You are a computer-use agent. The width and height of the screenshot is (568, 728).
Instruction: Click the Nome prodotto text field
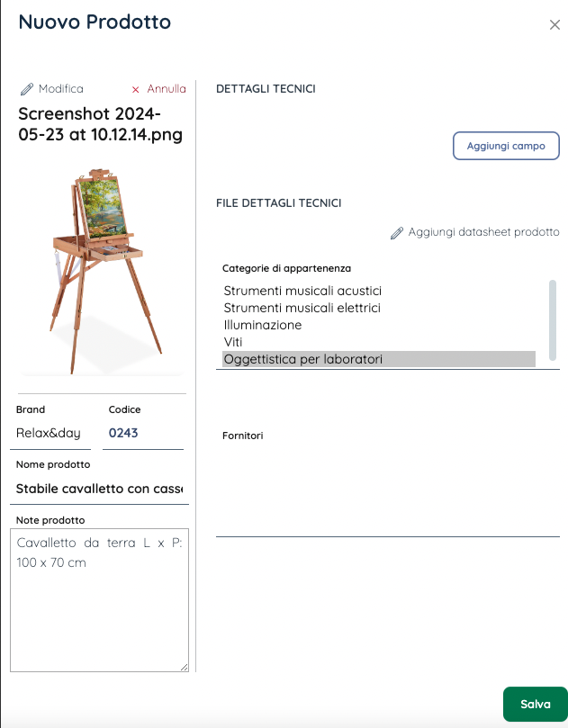coord(99,489)
